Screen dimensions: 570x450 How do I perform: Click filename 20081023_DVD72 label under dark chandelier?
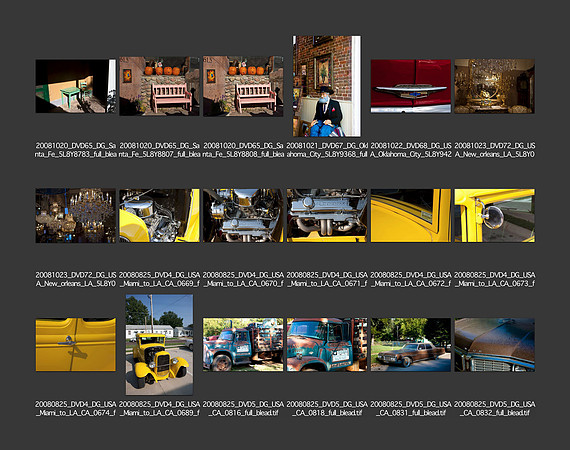(x=76, y=279)
